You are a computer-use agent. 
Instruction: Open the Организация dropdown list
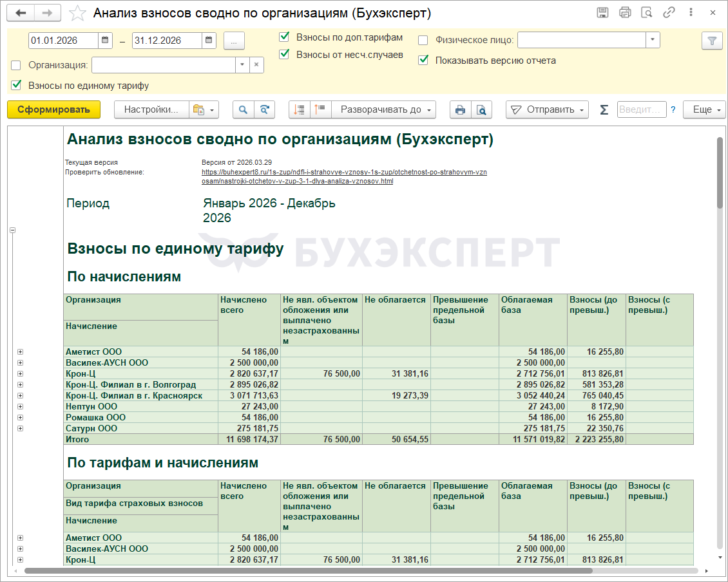(242, 65)
